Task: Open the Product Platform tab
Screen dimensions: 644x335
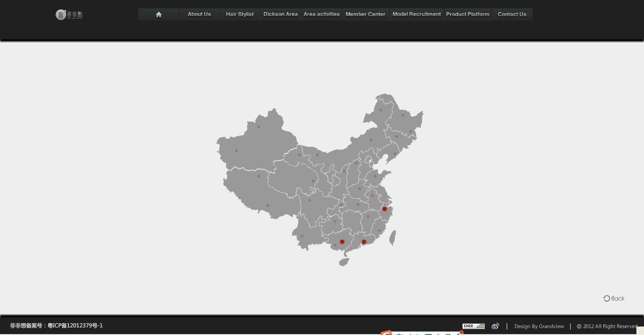Action: click(467, 14)
